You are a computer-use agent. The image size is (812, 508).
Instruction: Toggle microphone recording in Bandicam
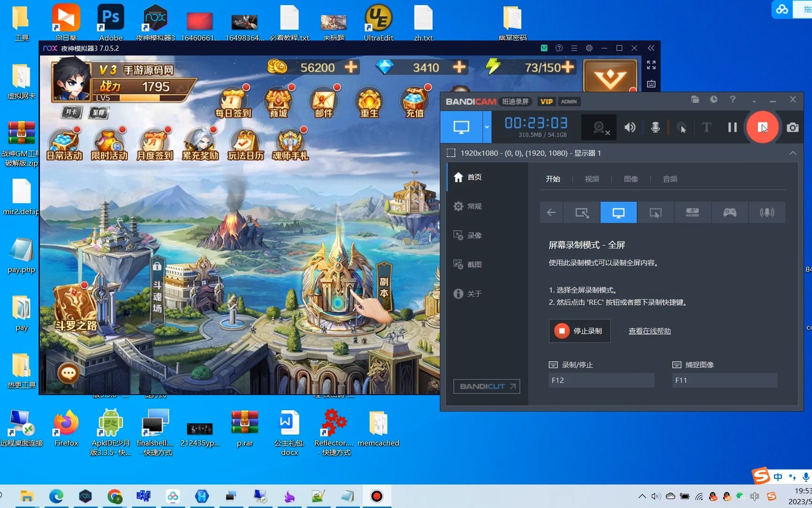click(655, 127)
